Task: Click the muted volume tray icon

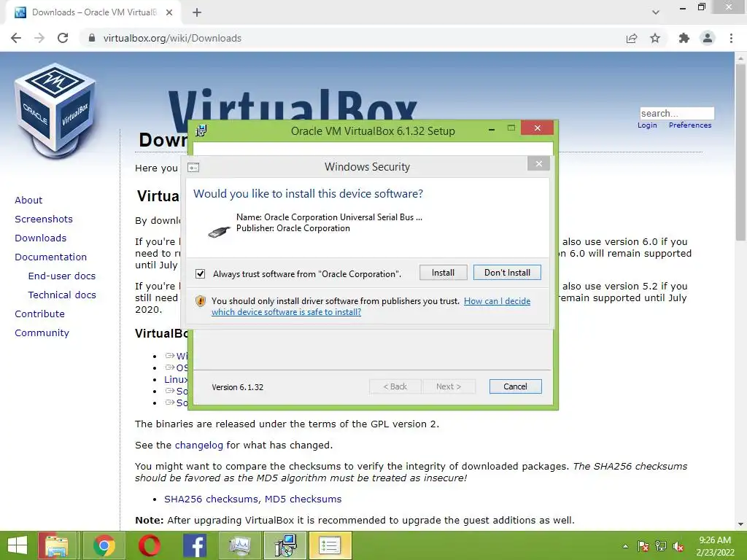Action: pyautogui.click(x=678, y=546)
